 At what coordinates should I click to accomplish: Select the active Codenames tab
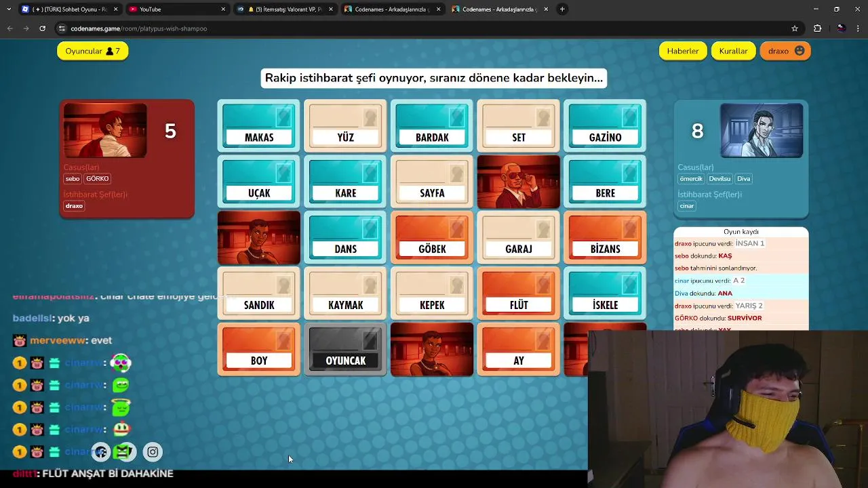pos(500,9)
